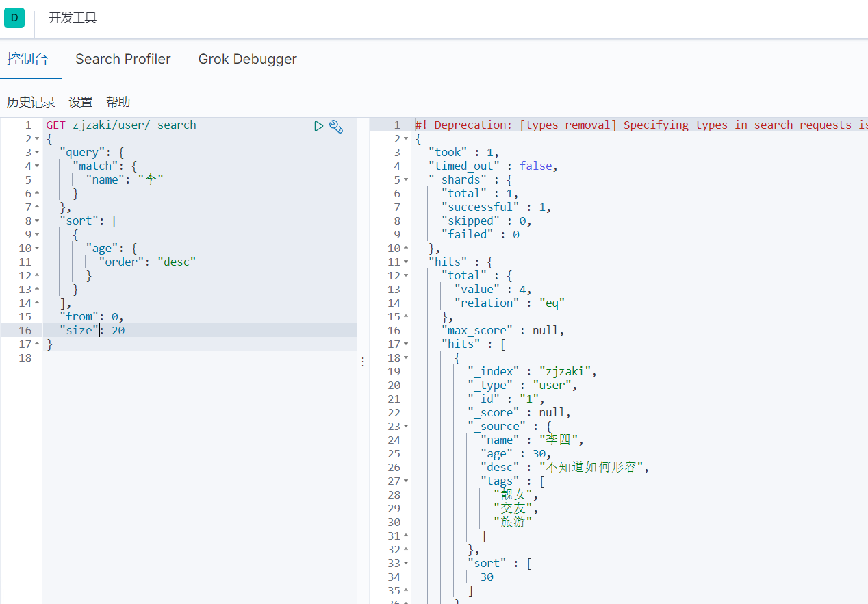This screenshot has height=604, width=868.
Task: Collapse the "age" block in the request editor
Action: [x=37, y=249]
